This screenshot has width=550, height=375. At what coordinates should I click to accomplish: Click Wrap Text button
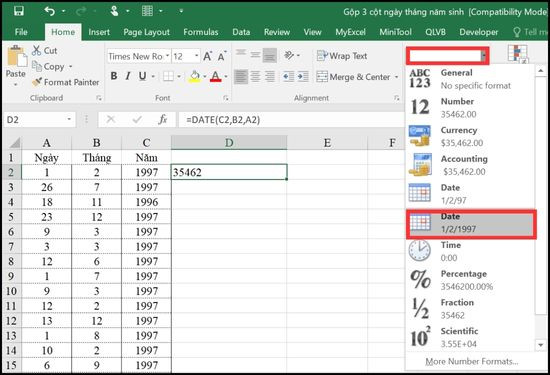[342, 56]
